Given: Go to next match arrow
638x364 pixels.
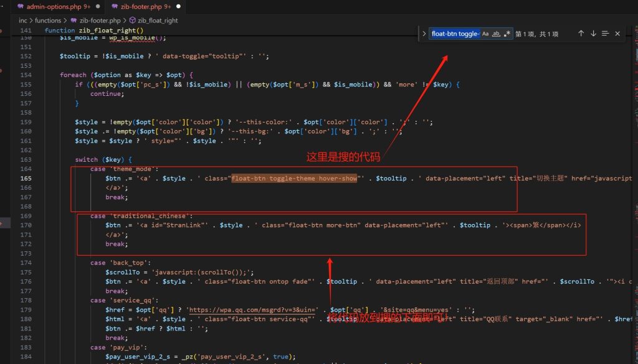Looking at the screenshot, I should tap(593, 34).
